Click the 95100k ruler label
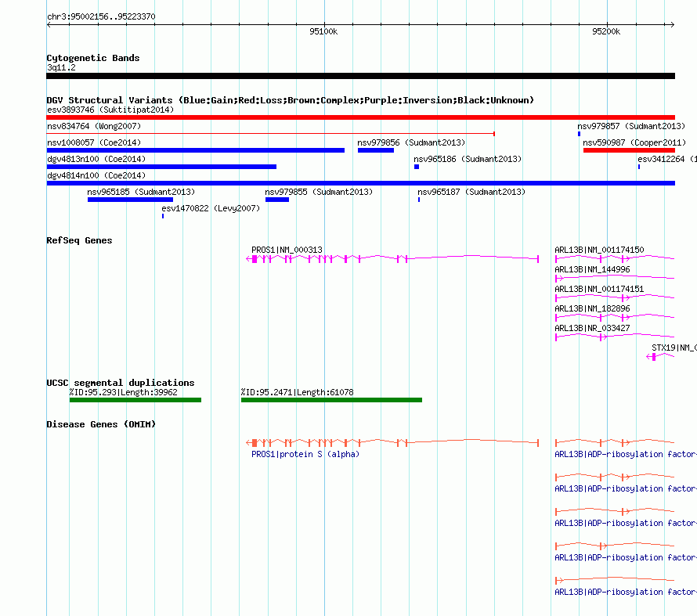Viewport: 697px width, 616px height. point(323,31)
